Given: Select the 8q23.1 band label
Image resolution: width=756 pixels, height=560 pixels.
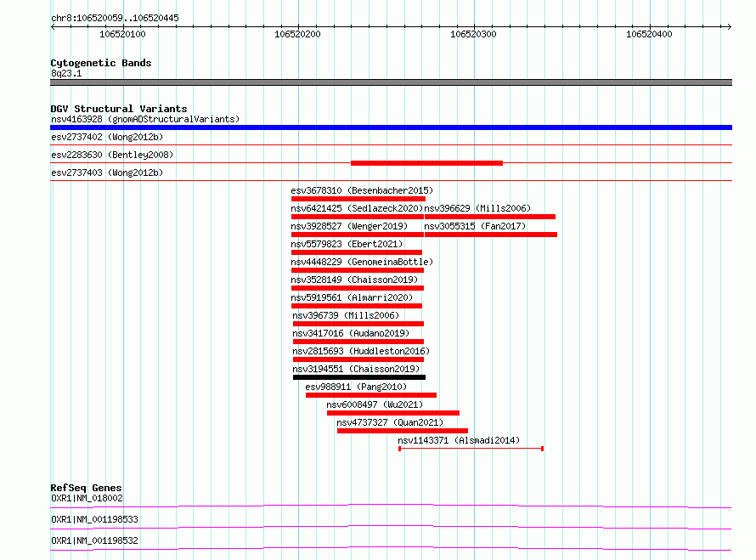Looking at the screenshot, I should 66,73.
